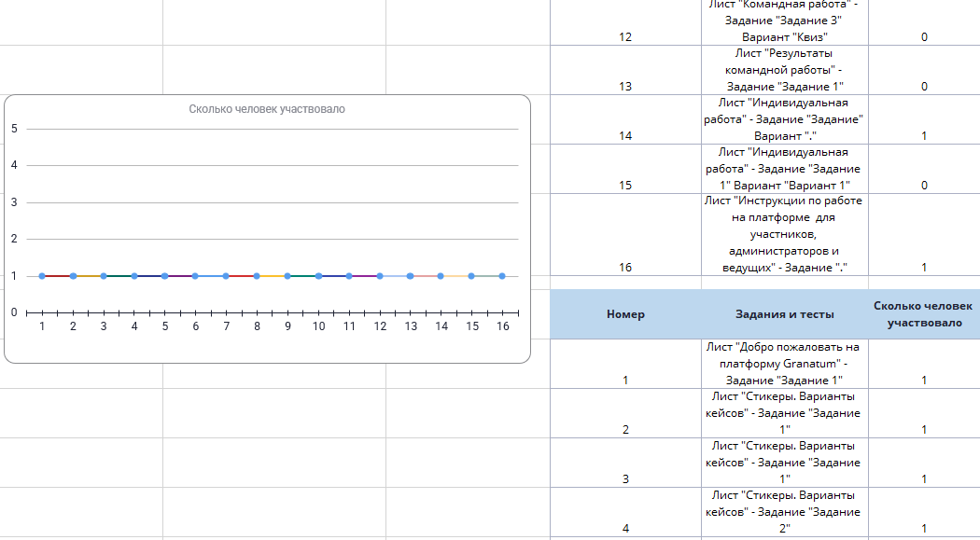This screenshot has height=540, width=980.
Task: Click the chart data point above category 12
Action: [380, 276]
